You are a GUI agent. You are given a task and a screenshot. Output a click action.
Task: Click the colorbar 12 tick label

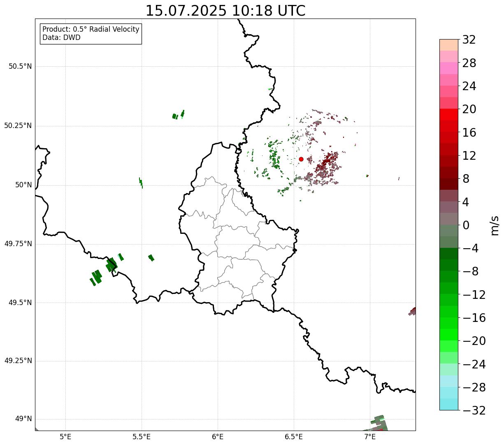469,156
